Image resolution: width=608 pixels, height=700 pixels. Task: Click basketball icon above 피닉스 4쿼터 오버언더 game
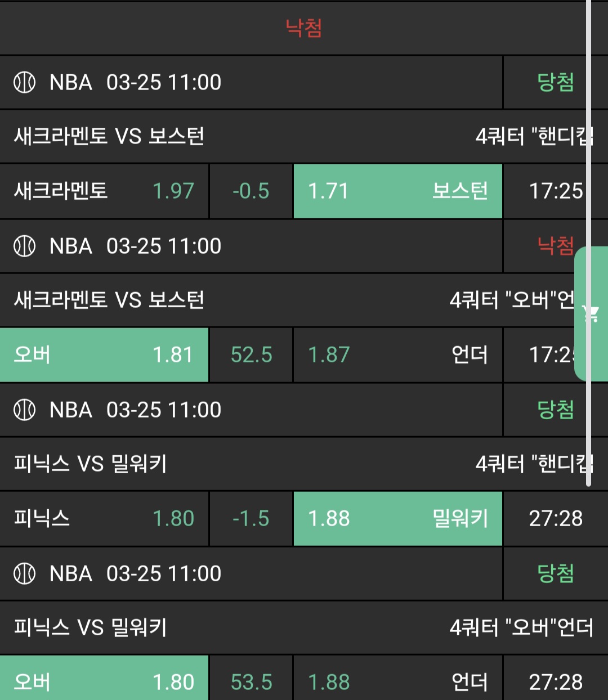click(24, 573)
